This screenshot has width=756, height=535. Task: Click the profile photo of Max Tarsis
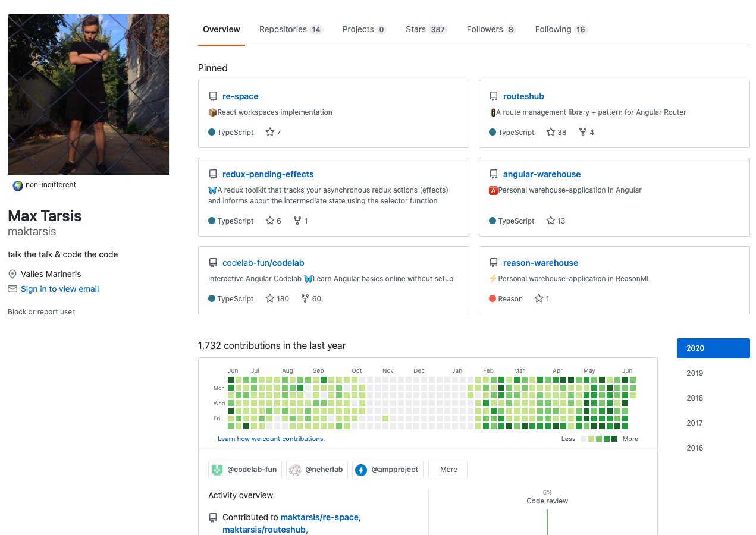(89, 95)
